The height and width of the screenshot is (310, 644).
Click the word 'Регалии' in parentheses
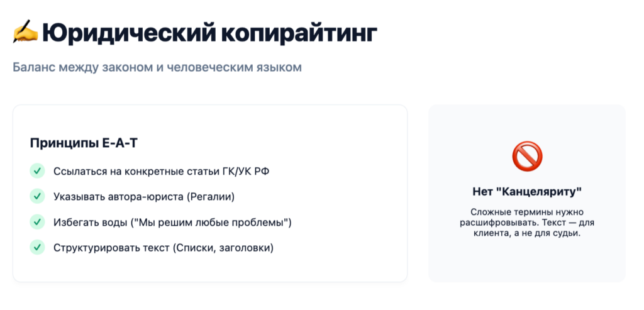pyautogui.click(x=210, y=197)
